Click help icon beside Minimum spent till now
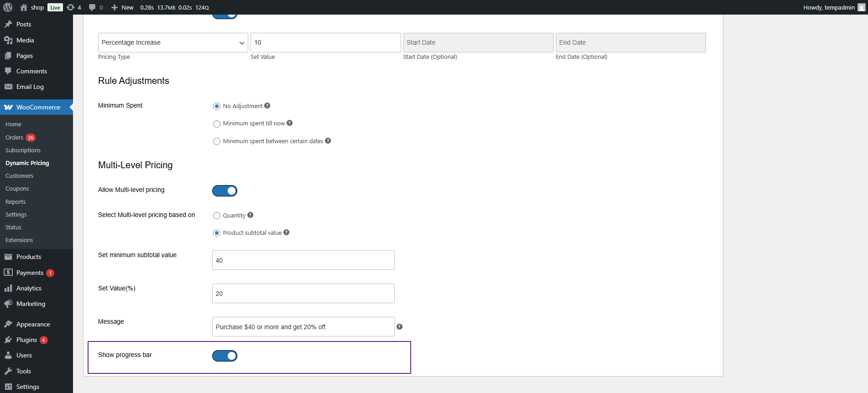The width and height of the screenshot is (868, 393). [289, 123]
